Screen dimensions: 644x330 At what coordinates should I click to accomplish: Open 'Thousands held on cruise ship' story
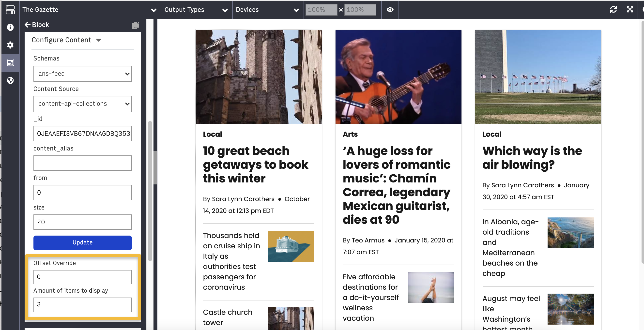tap(231, 261)
